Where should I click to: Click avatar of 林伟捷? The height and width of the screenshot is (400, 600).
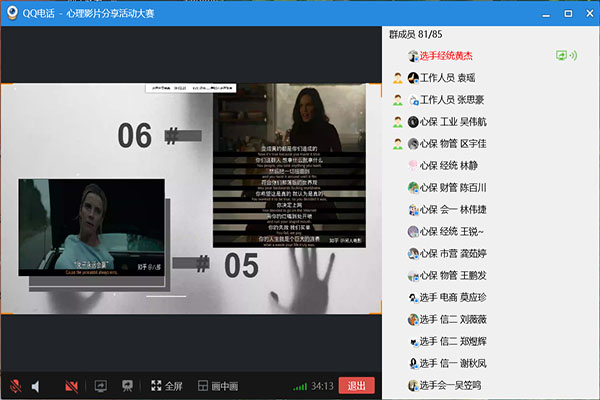pyautogui.click(x=413, y=210)
